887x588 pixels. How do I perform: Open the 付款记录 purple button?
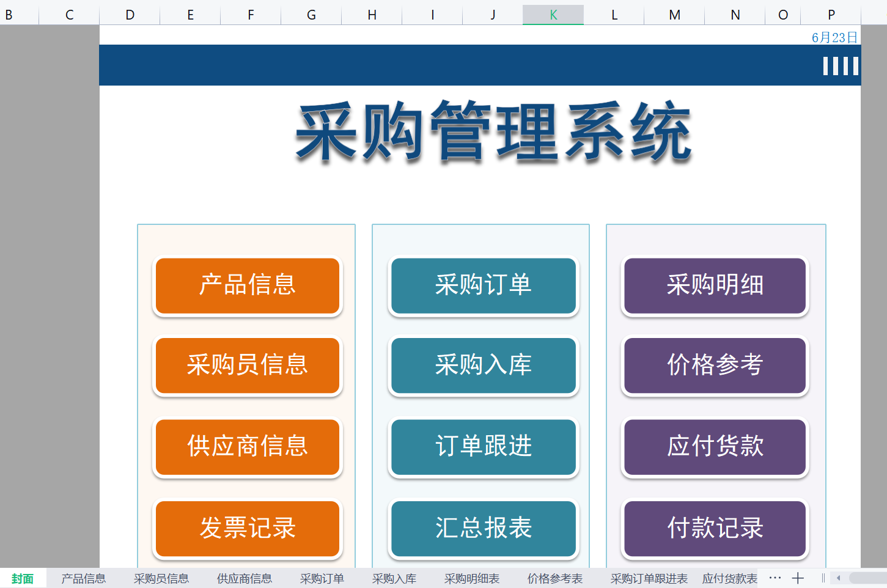coord(715,529)
